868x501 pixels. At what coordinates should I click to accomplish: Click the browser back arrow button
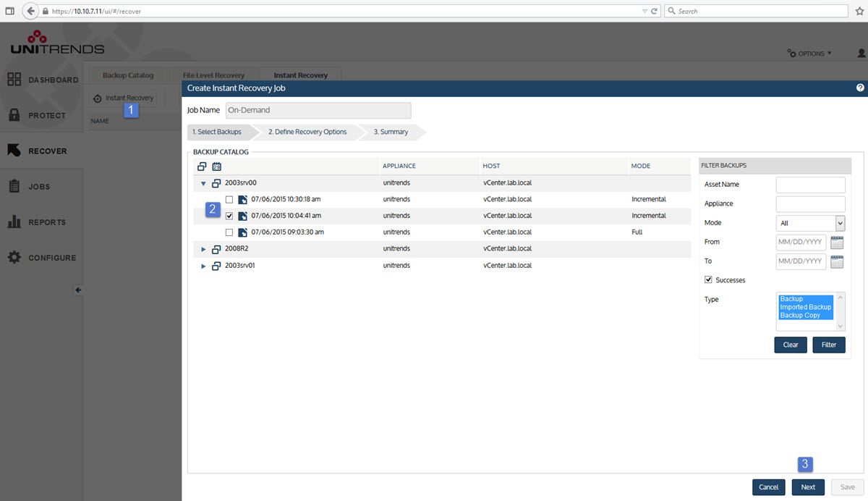point(31,11)
